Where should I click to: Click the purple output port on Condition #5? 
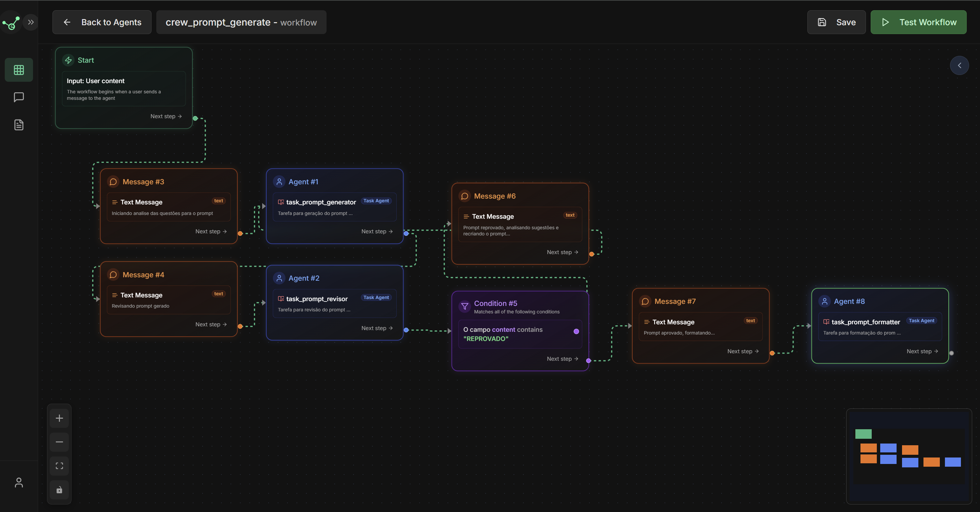(588, 361)
